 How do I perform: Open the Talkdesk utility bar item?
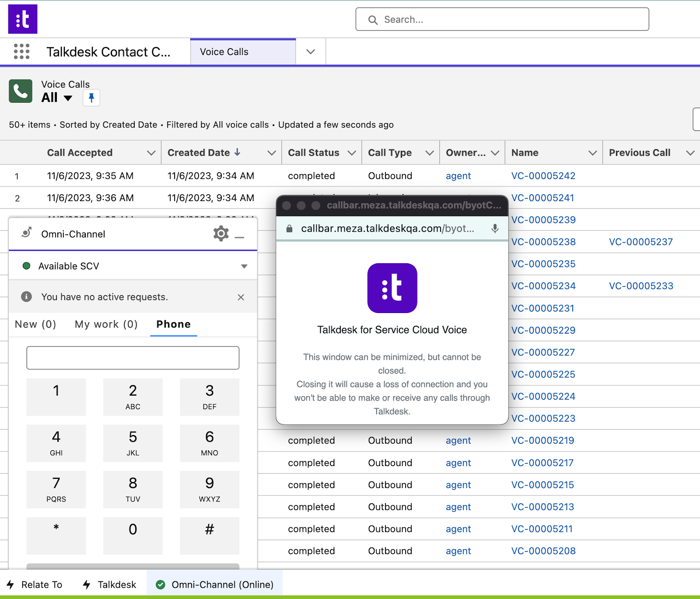(x=109, y=585)
